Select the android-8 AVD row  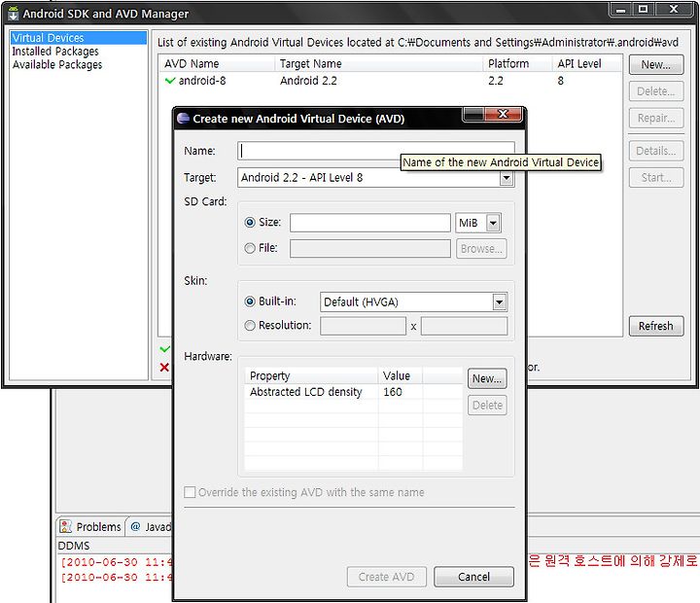point(391,81)
